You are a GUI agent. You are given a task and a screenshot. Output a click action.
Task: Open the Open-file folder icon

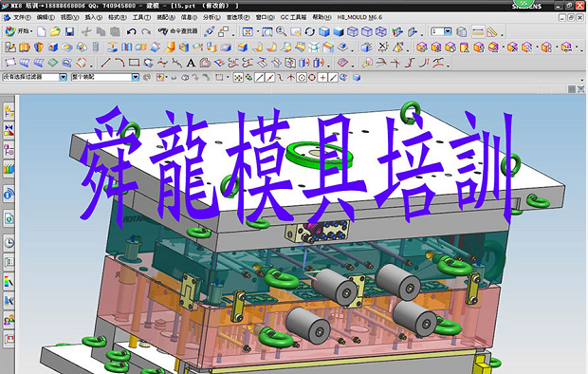(x=56, y=32)
